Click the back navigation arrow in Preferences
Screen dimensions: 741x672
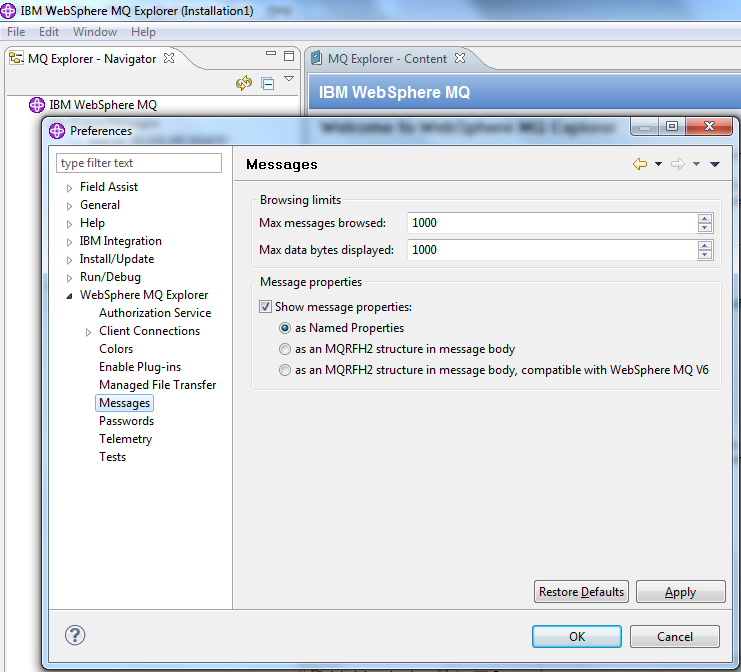tap(640, 164)
